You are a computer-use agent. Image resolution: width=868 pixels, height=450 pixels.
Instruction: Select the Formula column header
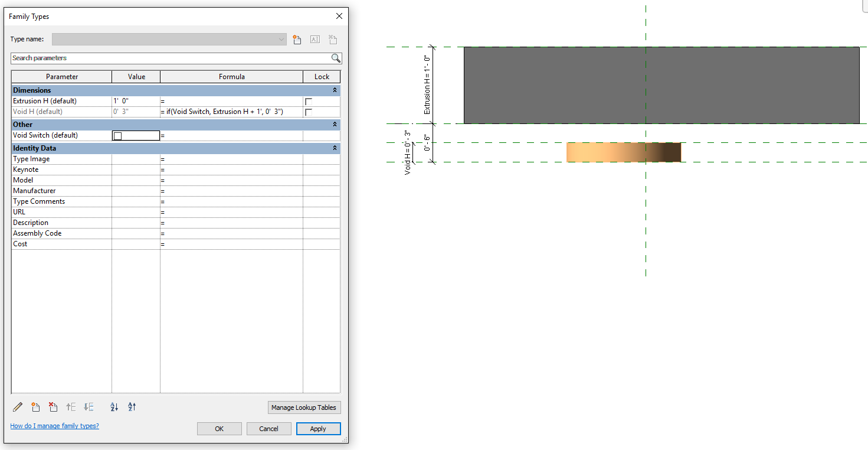click(x=232, y=76)
